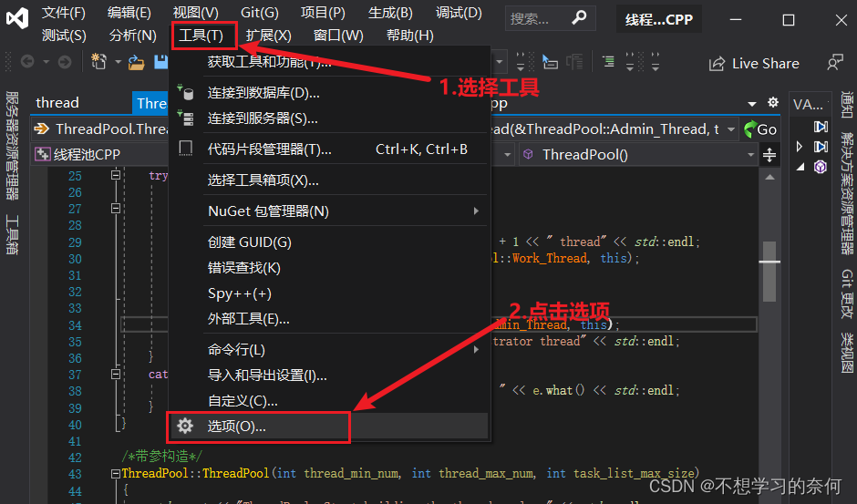Open the 视图(V) menu

coord(196,13)
